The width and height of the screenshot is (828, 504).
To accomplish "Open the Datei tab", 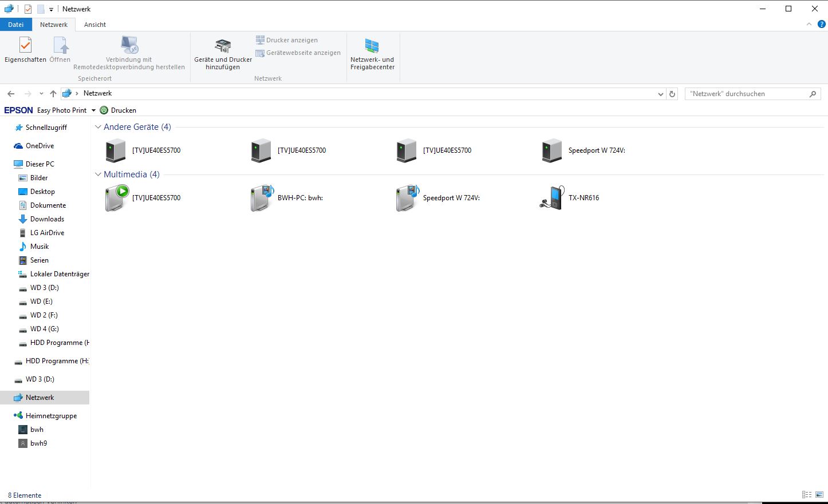I will coord(16,25).
